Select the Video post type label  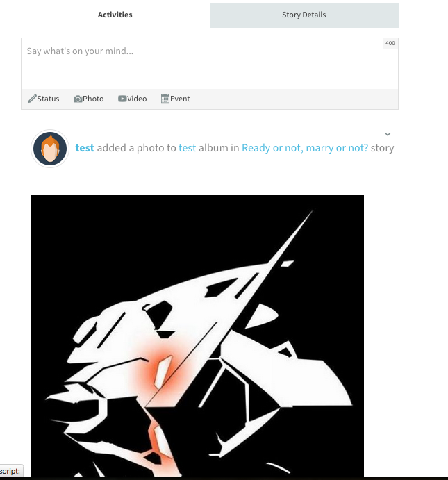coord(137,99)
